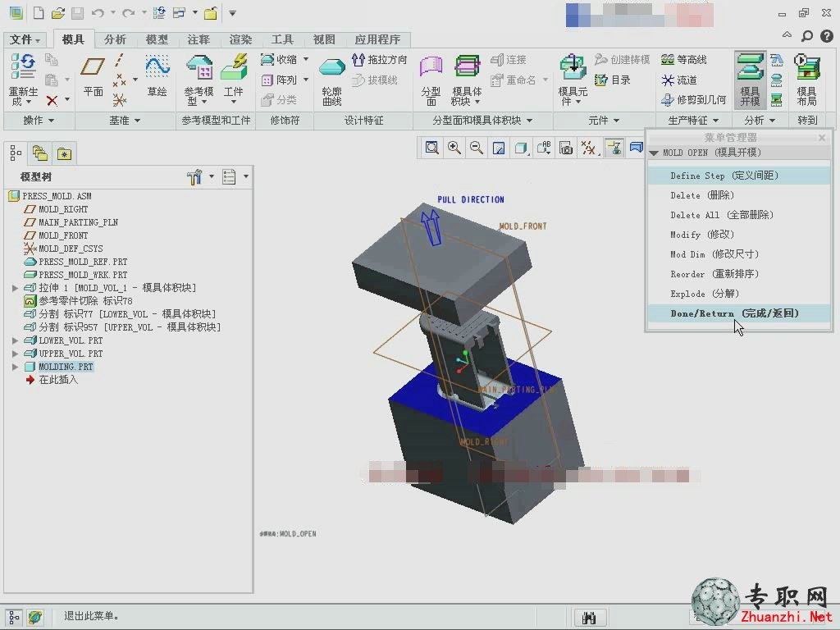Click the 模具布局 (Mold Layout) icon

click(806, 67)
